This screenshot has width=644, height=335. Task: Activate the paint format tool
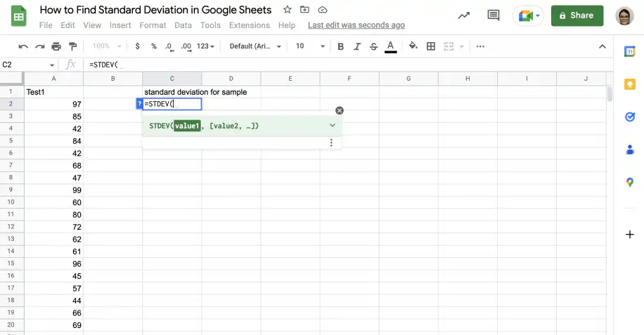click(72, 46)
